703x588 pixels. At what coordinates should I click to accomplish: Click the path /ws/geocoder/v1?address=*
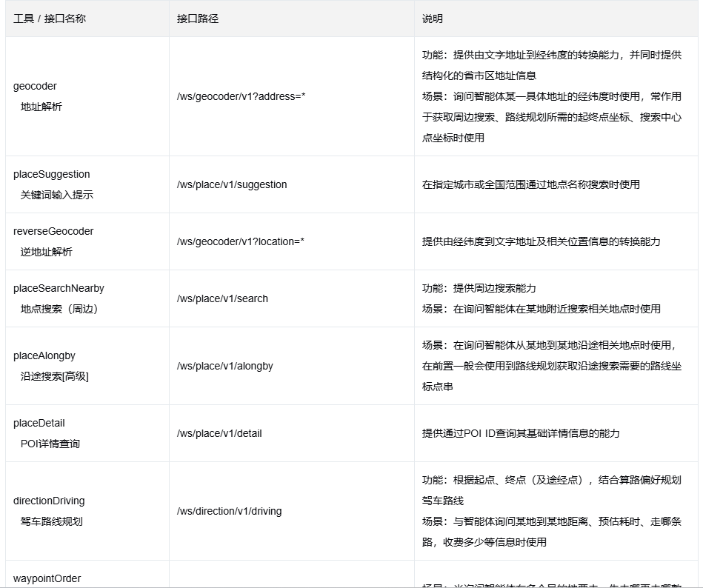pos(241,96)
